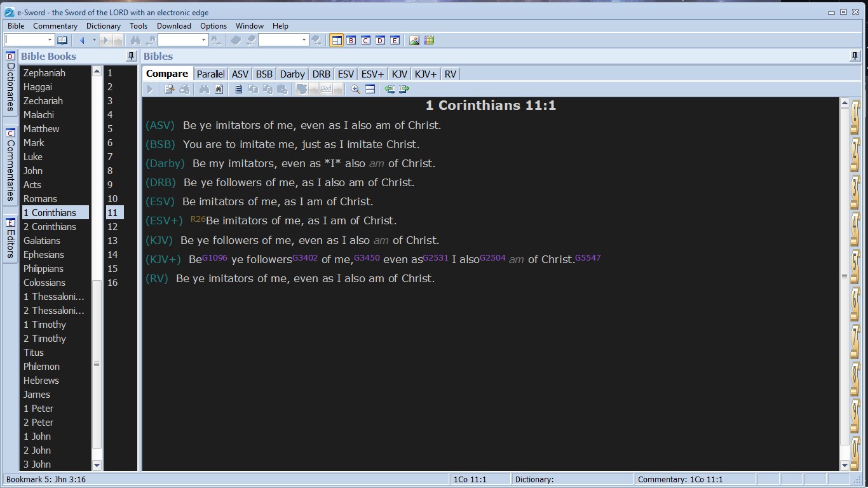Click the zoom magnifier in Bibles toolbar

point(356,90)
